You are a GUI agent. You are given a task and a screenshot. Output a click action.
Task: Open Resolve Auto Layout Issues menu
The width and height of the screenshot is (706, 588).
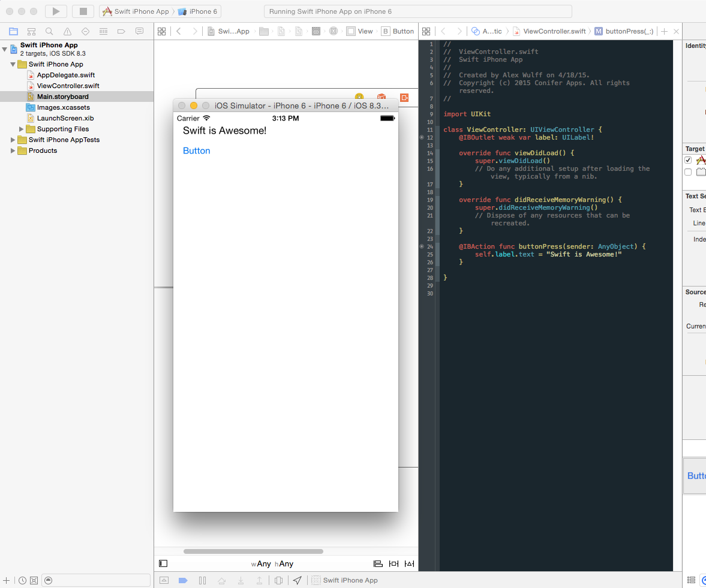409,563
